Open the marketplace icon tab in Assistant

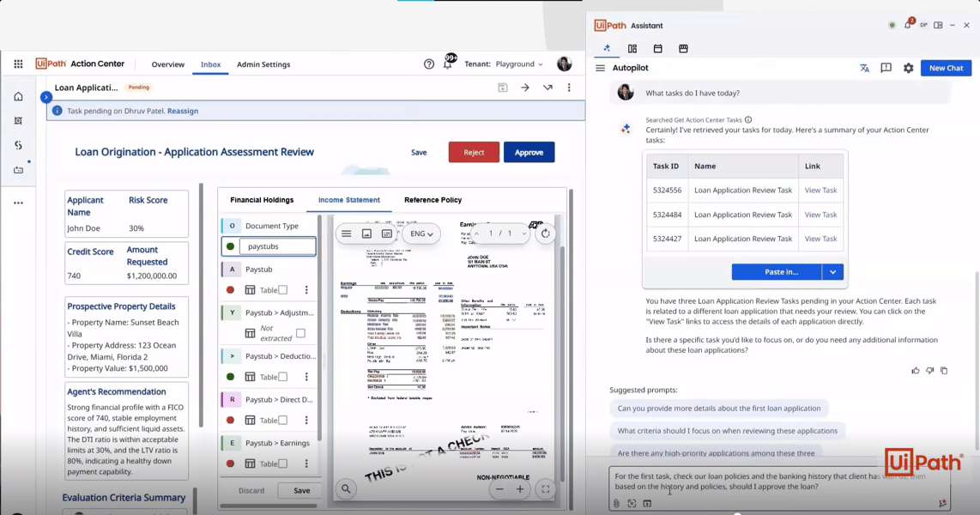point(683,48)
